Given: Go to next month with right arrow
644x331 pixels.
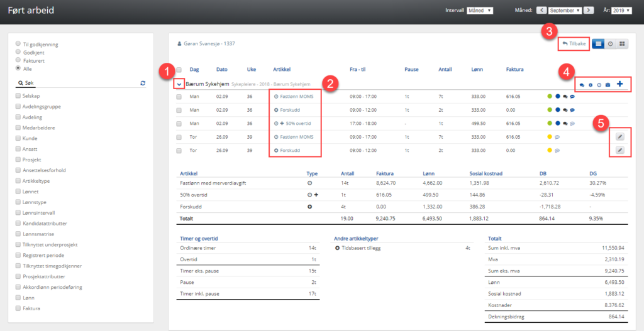Looking at the screenshot, I should tap(588, 11).
